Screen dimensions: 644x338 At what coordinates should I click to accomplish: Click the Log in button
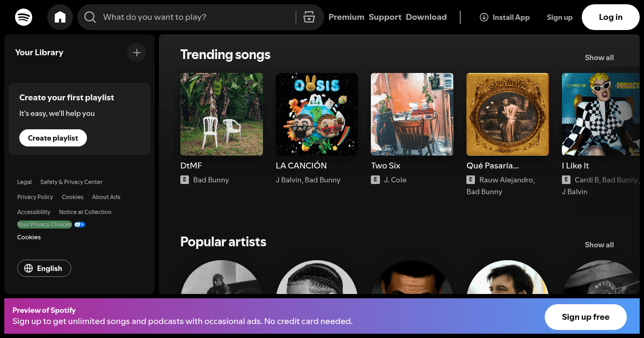click(x=610, y=17)
